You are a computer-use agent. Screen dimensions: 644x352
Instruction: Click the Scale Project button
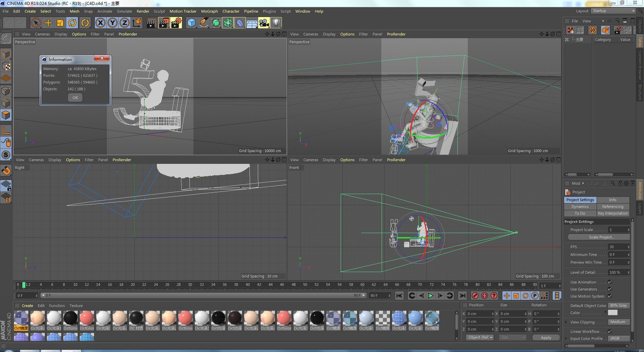click(x=599, y=237)
